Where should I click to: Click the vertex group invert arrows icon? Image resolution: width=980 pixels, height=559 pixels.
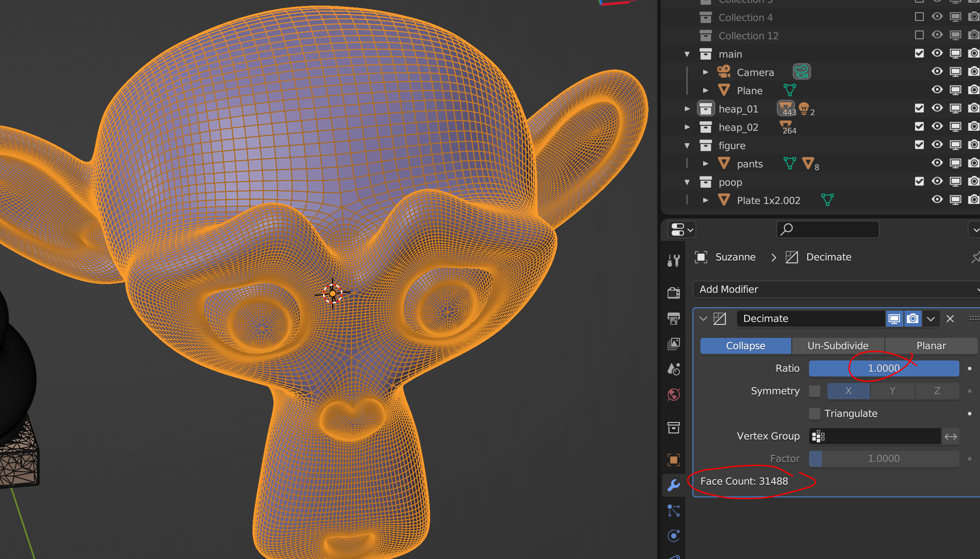[950, 436]
